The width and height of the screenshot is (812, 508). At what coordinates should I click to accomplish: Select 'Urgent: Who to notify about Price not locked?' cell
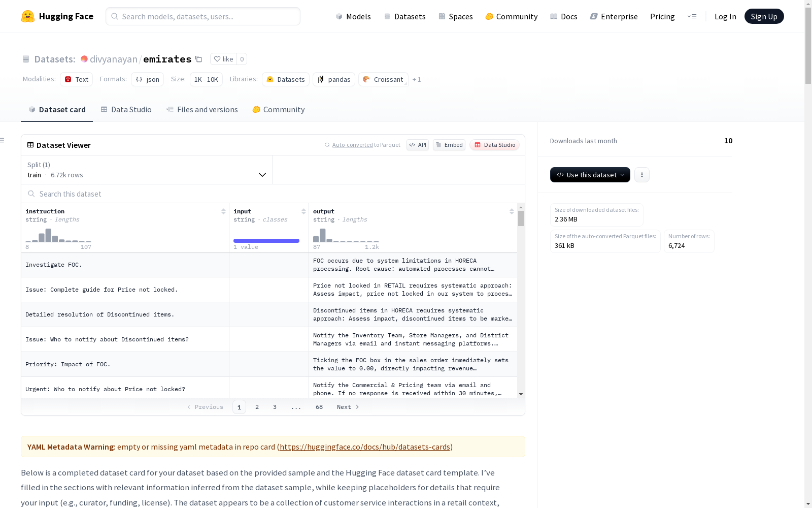coord(125,387)
